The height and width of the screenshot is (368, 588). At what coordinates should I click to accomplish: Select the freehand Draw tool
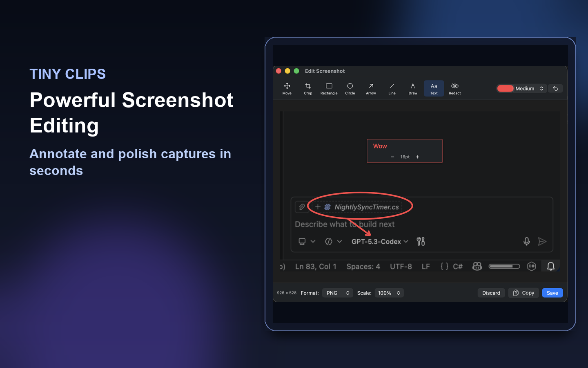[413, 88]
